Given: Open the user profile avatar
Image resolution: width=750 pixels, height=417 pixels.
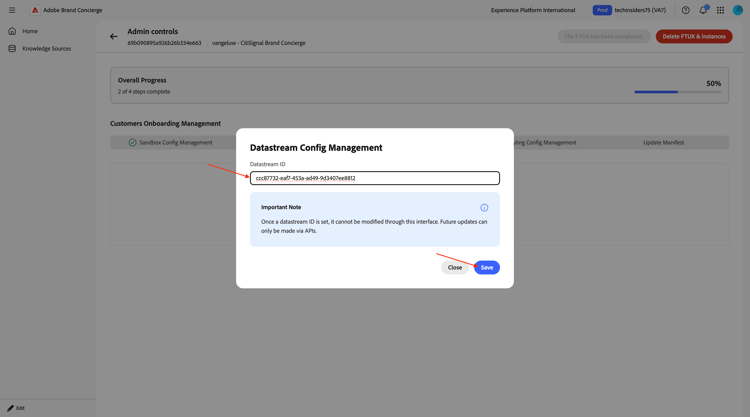Looking at the screenshot, I should tap(738, 10).
